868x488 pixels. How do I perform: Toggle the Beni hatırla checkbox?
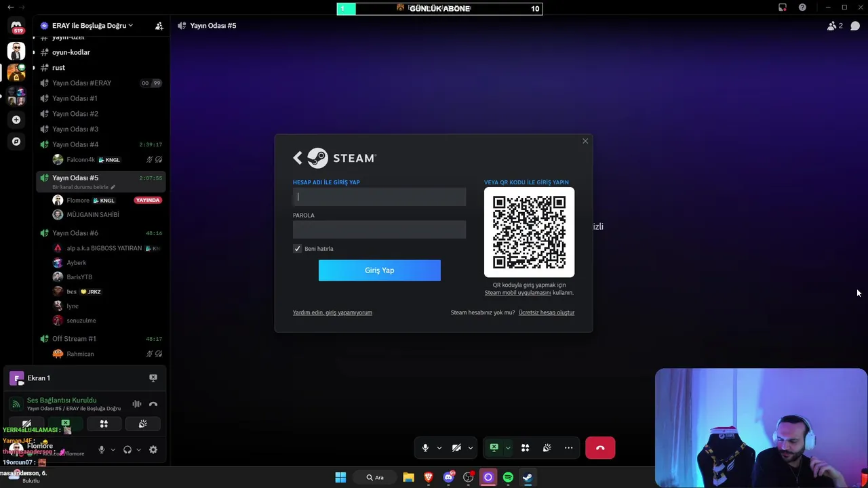tap(297, 249)
